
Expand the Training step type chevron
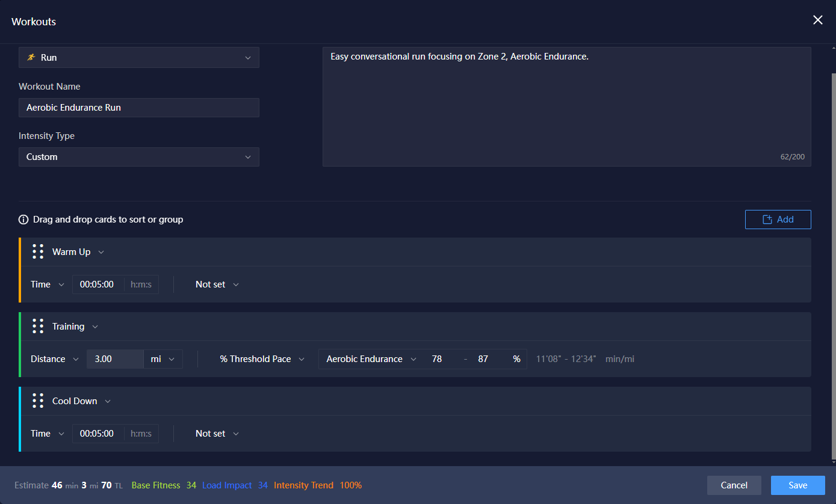[x=95, y=327]
